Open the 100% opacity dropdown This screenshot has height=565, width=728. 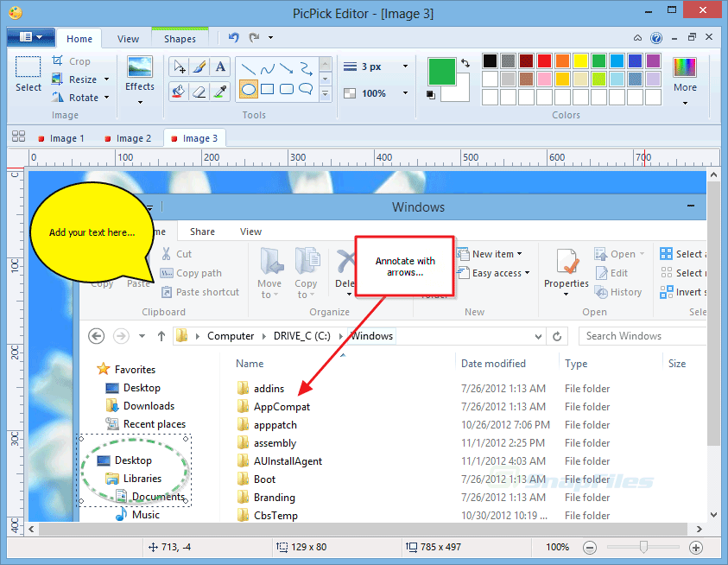pyautogui.click(x=405, y=93)
